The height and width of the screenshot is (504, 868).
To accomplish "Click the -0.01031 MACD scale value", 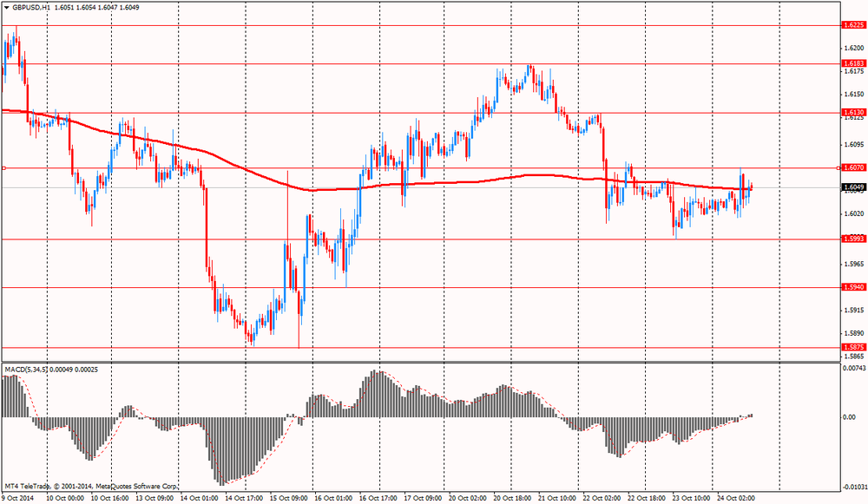I will 855,487.
